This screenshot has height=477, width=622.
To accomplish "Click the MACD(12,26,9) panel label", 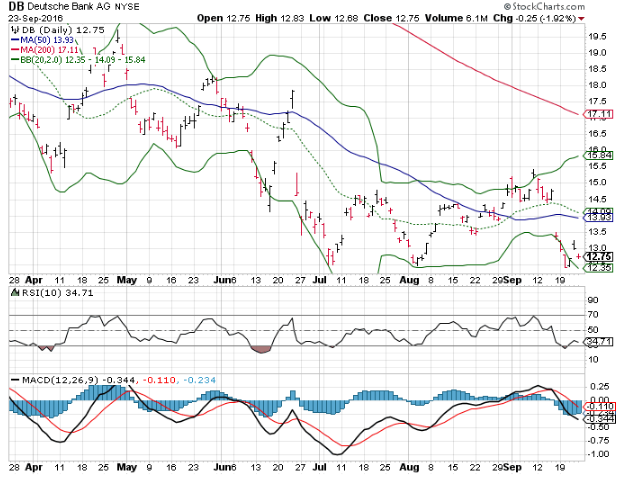I will pos(60,380).
